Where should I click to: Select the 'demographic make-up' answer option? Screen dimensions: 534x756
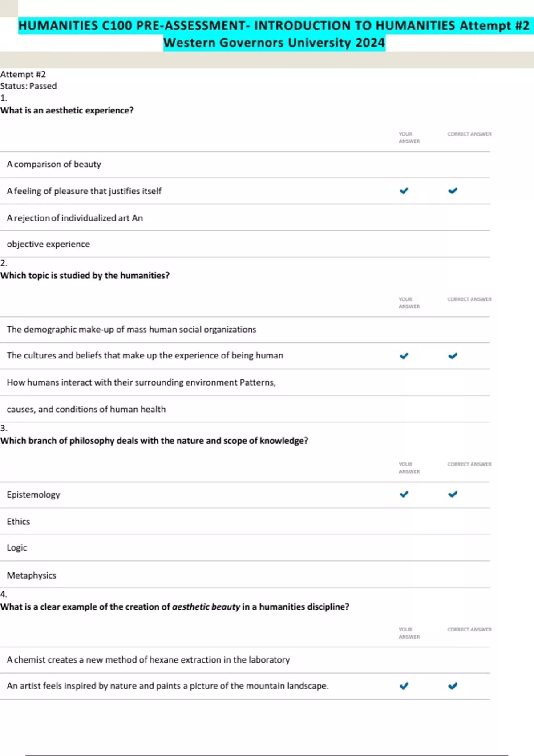pos(131,330)
